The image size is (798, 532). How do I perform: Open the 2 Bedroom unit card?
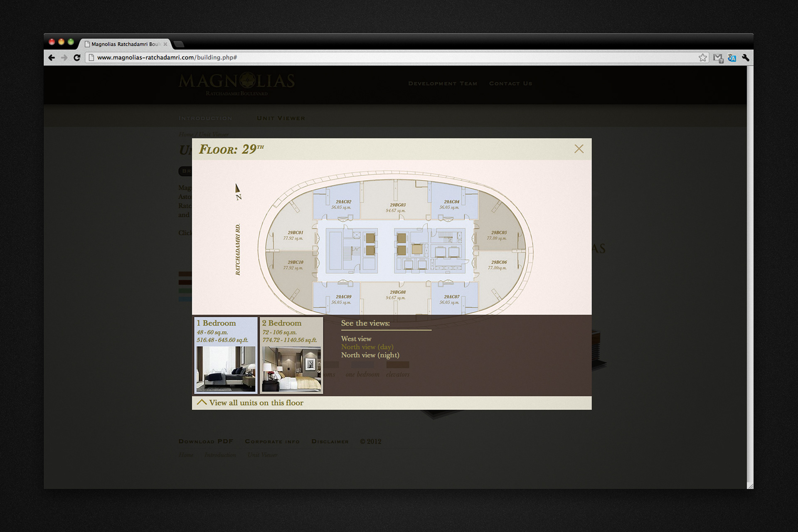[291, 355]
